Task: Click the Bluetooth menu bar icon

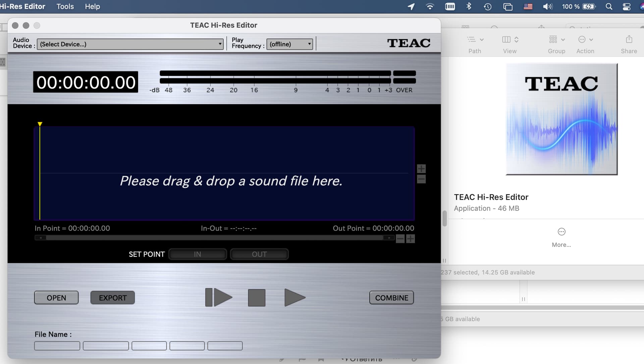Action: click(x=469, y=6)
